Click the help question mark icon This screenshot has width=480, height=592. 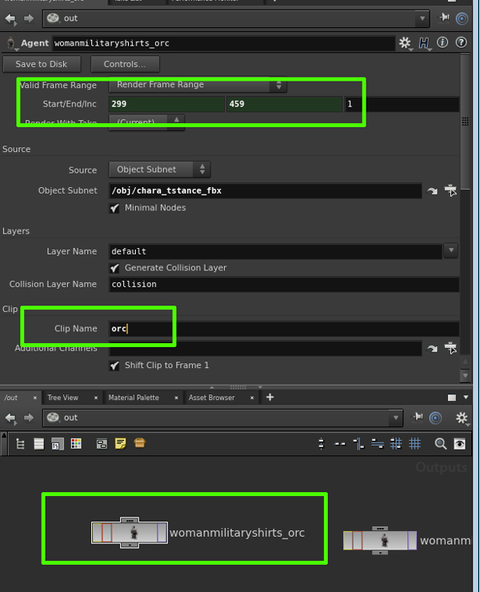(461, 42)
